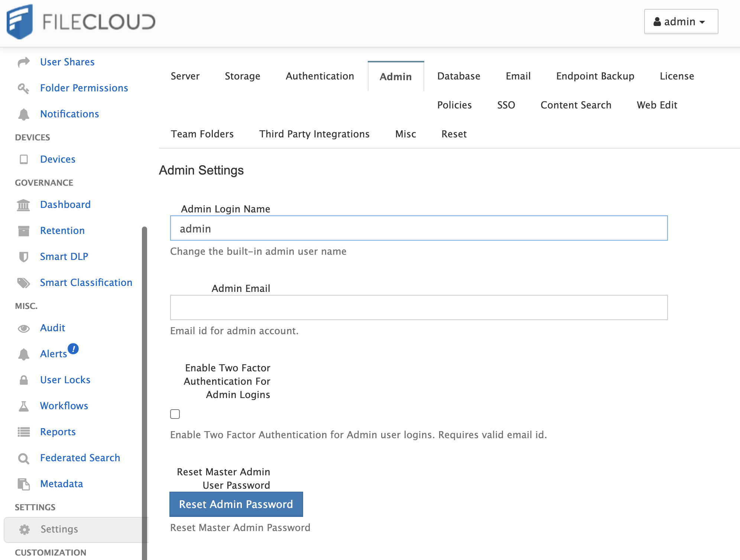
Task: Open the Federated Search link
Action: 80,458
